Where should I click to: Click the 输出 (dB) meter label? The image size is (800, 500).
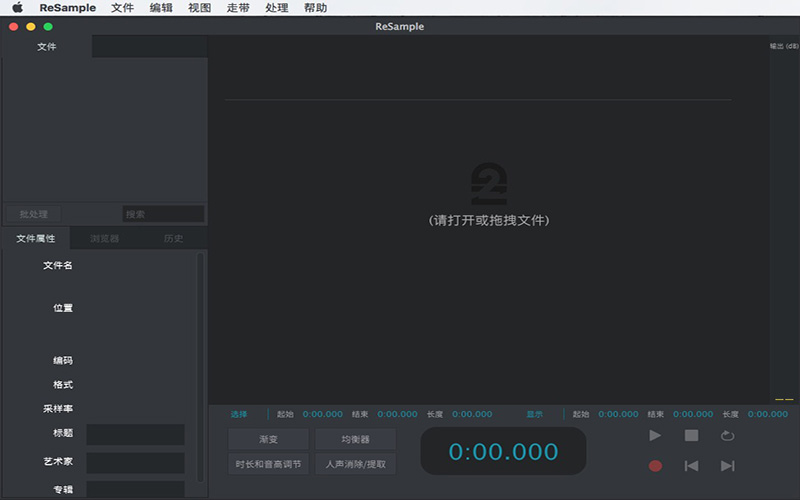pyautogui.click(x=784, y=46)
